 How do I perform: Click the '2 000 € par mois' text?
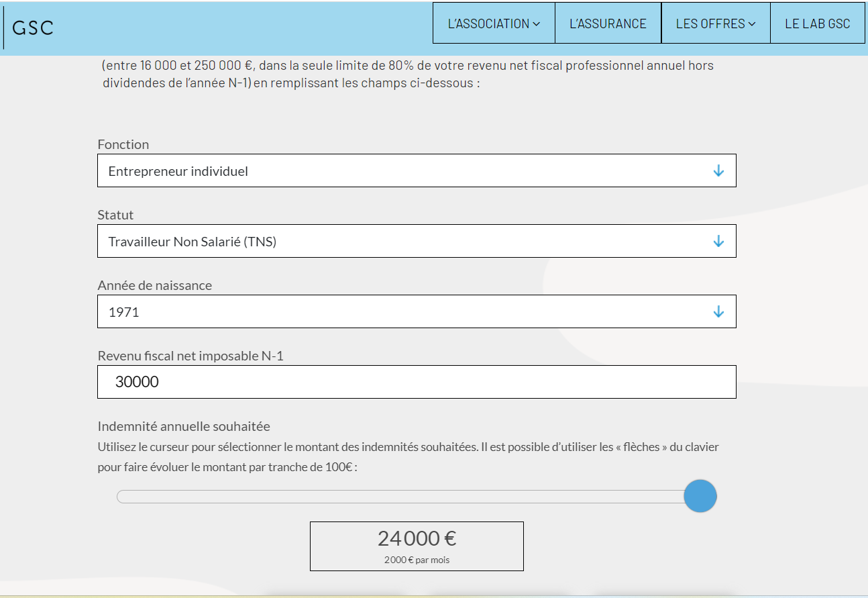[x=417, y=560]
